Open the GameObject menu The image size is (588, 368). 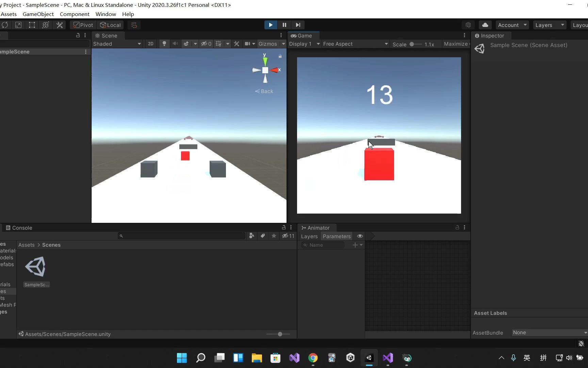coord(38,14)
